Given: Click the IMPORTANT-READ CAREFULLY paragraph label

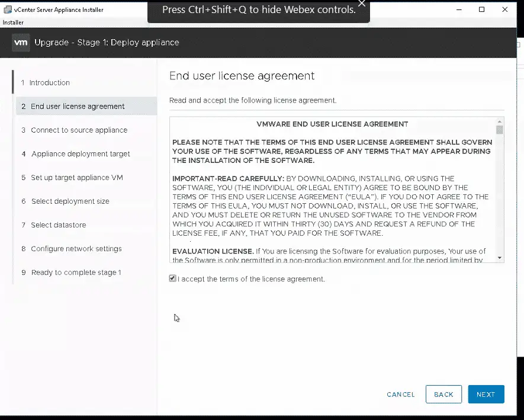Looking at the screenshot, I should (228, 178).
